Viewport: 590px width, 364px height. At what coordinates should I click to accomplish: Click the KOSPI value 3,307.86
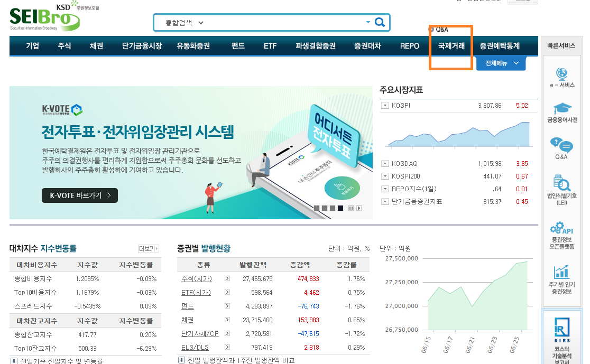pos(490,106)
